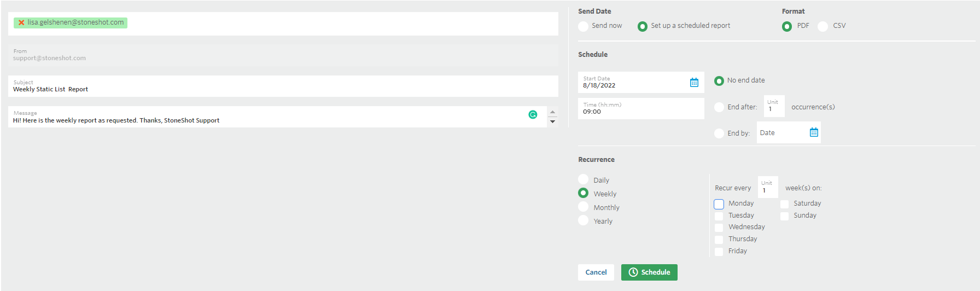Enable the Saturday recurrence checkbox
Screen dimensions: 980x291
(x=784, y=204)
